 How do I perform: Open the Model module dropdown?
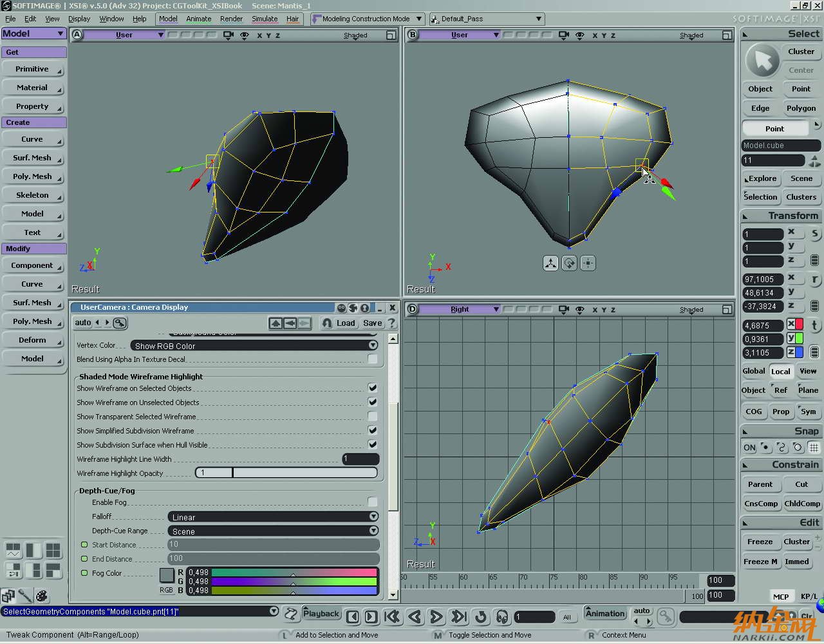pyautogui.click(x=33, y=33)
